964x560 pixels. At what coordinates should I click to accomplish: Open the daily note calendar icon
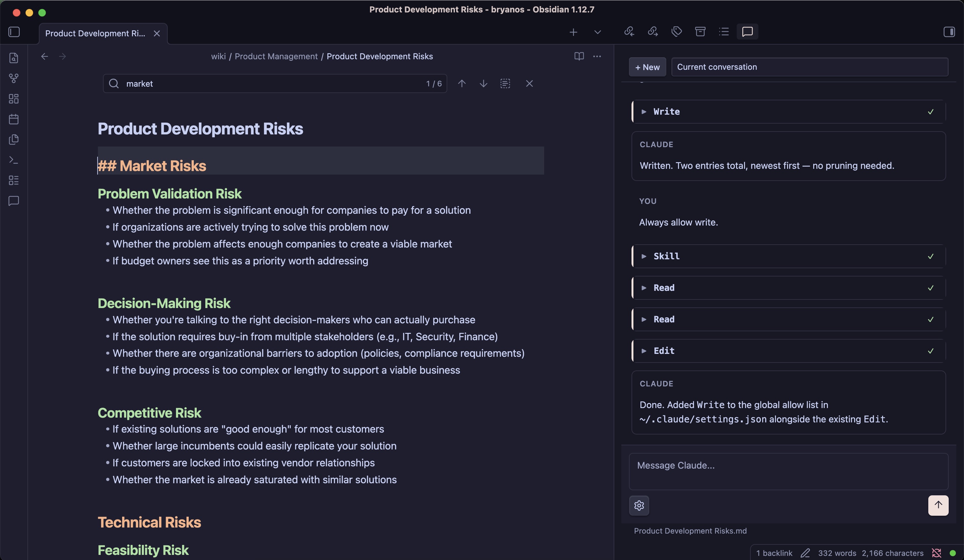(14, 119)
